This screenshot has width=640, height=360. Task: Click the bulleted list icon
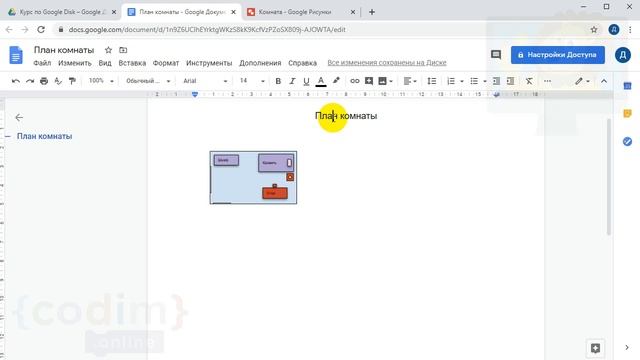tap(474, 81)
